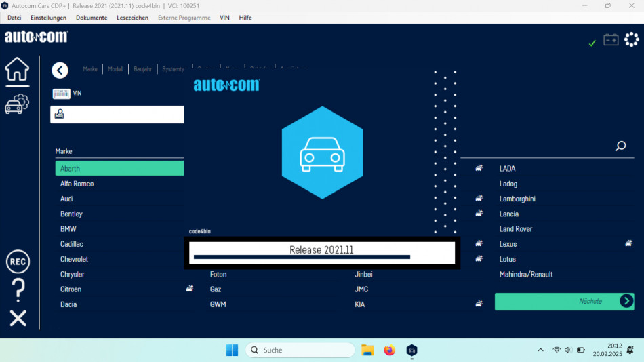This screenshot has height=362, width=644.
Task: Click the autocom logo in header
Action: coord(36,37)
